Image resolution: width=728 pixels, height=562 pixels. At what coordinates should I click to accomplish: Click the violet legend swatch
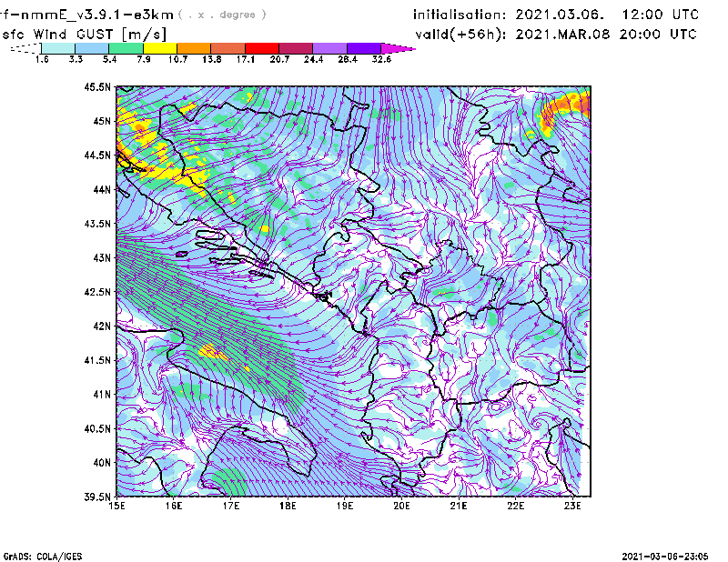pos(364,48)
